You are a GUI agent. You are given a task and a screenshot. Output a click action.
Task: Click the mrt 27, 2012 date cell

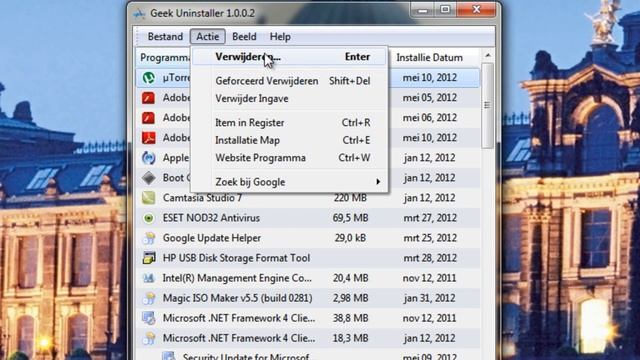(429, 218)
